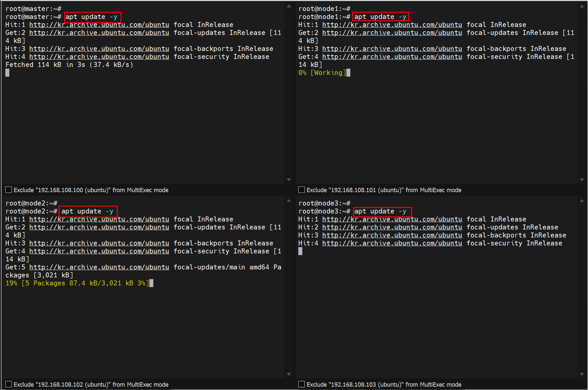This screenshot has height=390, width=588.
Task: Open Hit:1 focal InRelease URL in node3 pane
Action: click(x=392, y=219)
